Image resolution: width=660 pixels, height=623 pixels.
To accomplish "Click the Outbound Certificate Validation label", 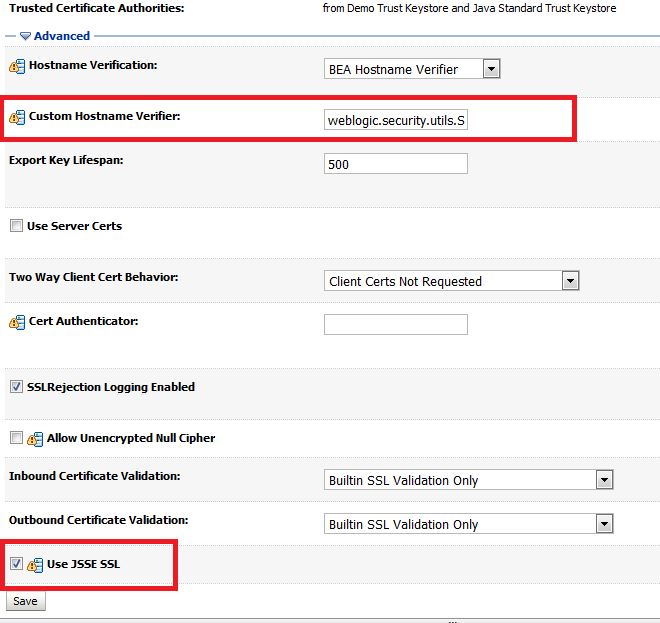I will click(98, 520).
